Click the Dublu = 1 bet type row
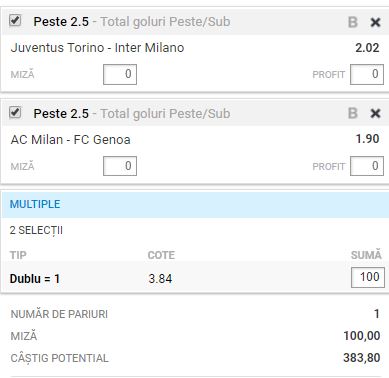389x378 pixels. (195, 278)
